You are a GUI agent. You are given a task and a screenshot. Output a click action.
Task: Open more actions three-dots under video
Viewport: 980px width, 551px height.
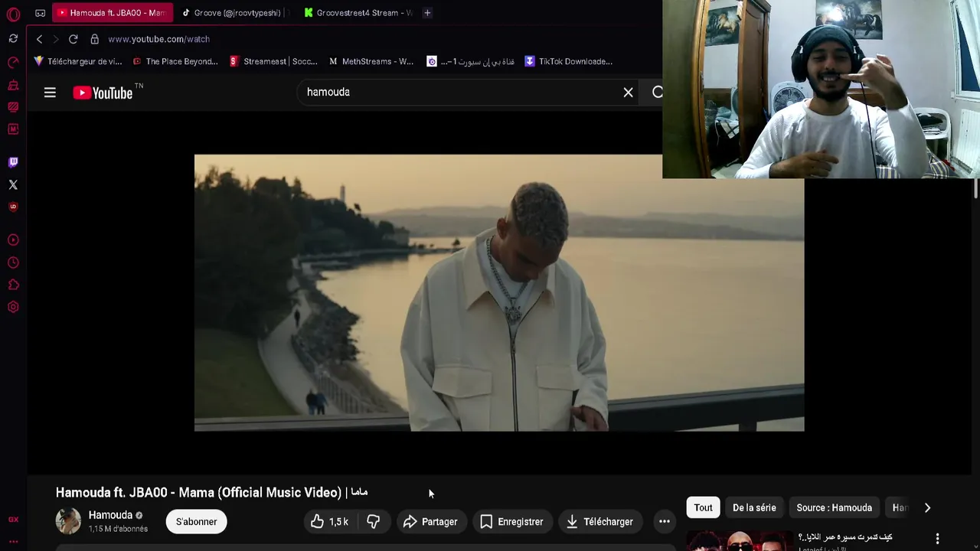(664, 522)
